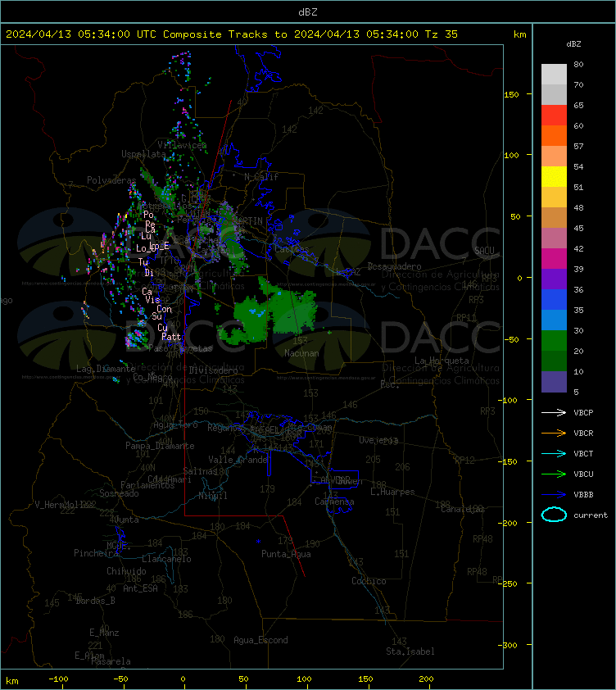Click the white 'Con' storm label
This screenshot has height=690, width=616.
point(164,309)
